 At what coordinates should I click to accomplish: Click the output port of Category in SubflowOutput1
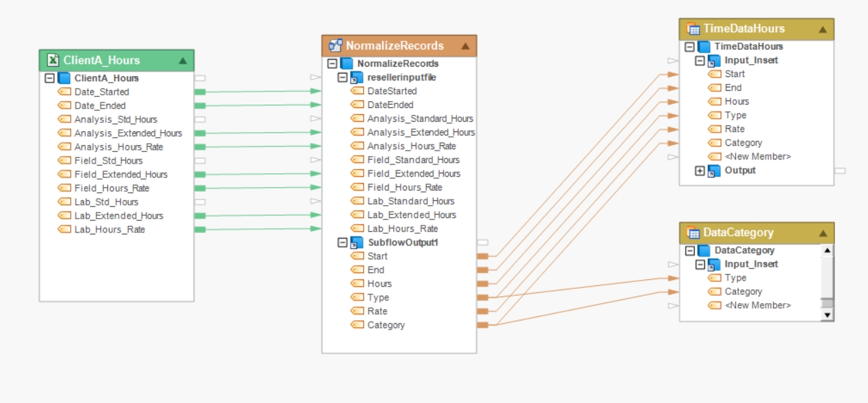(482, 325)
